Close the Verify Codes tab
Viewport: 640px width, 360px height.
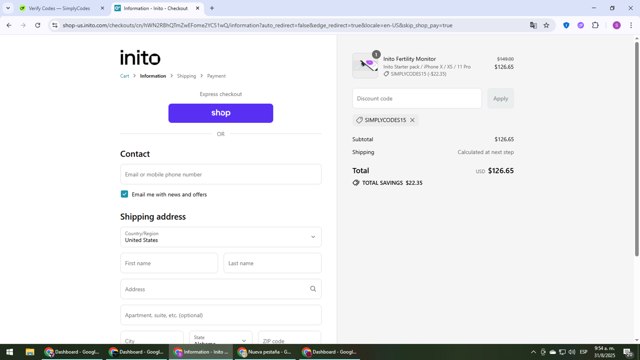tap(102, 8)
